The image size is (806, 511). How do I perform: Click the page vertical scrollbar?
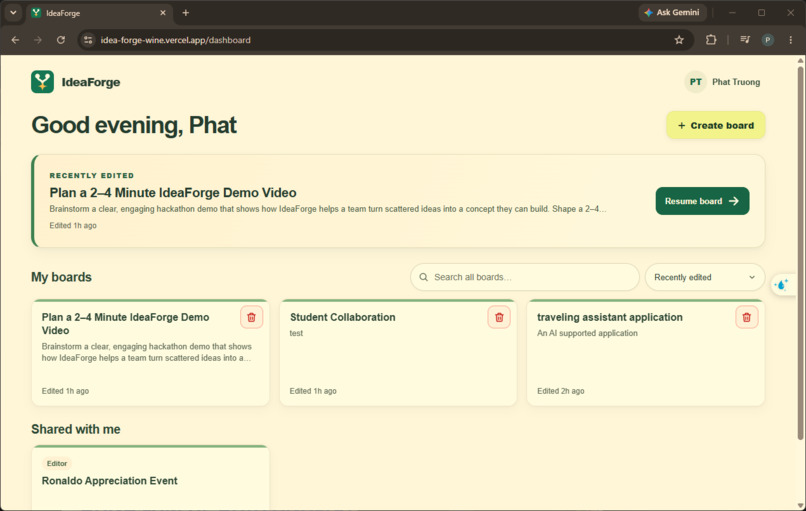[x=800, y=253]
